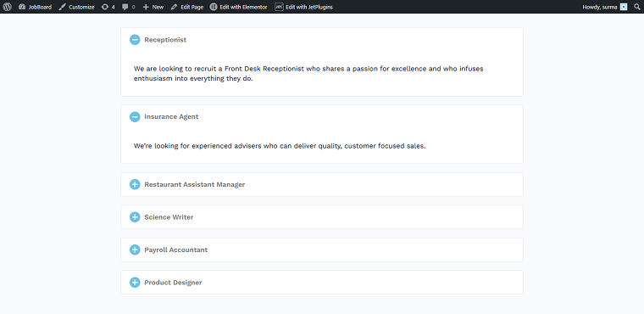Choose Edit with JetPlugins
The width and height of the screenshot is (644, 314).
[x=303, y=7]
